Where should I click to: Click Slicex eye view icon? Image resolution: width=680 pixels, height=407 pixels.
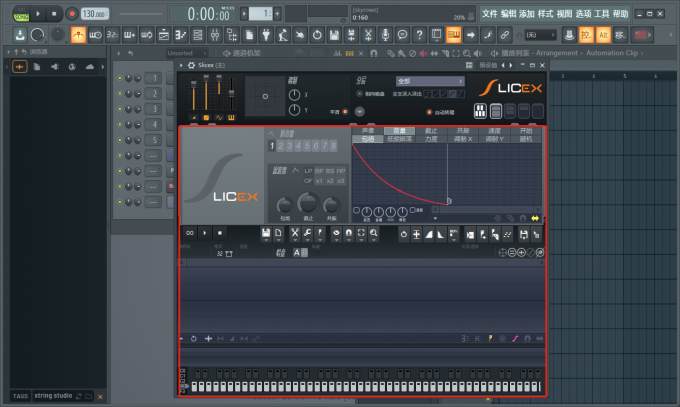[336, 233]
